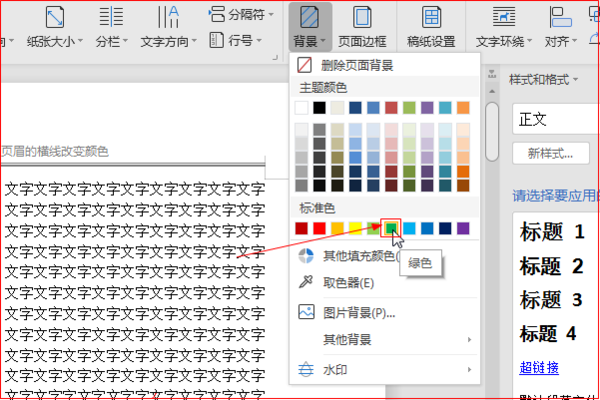Open the 水印 menu entry
This screenshot has width=600, height=400.
click(385, 369)
